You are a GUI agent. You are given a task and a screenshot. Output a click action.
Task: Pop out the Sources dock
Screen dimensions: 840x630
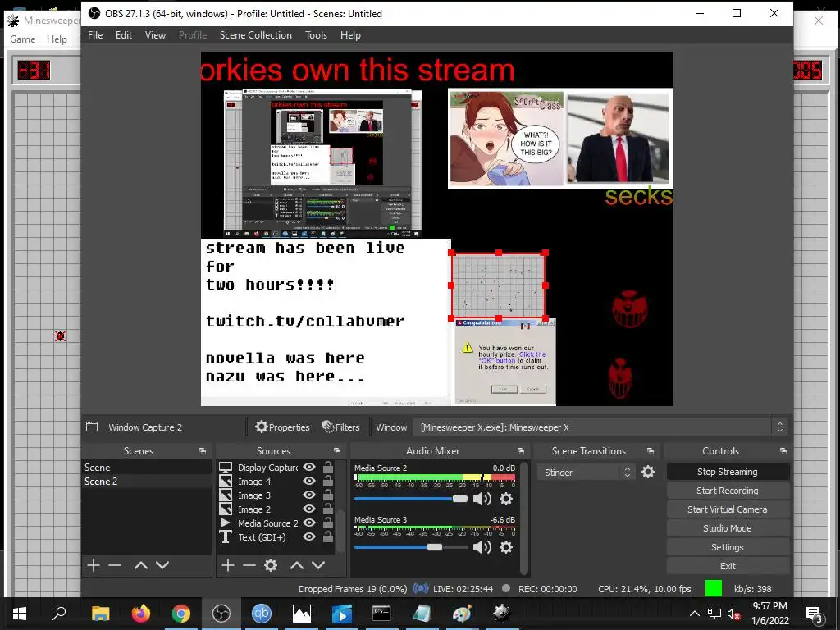[337, 451]
